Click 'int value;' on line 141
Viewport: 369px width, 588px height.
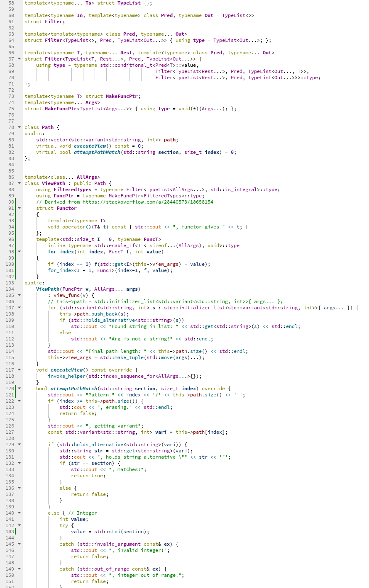point(74,519)
